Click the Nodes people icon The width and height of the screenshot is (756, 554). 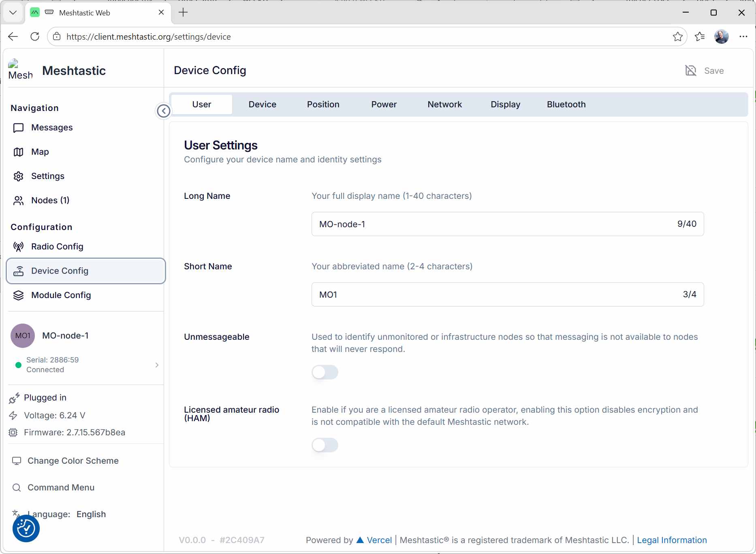pos(18,200)
